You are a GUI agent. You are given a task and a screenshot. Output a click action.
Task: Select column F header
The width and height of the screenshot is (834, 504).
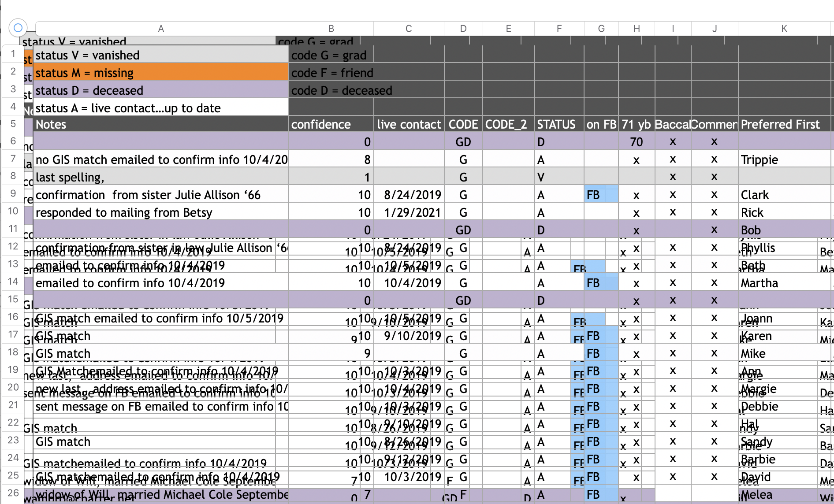tap(559, 29)
